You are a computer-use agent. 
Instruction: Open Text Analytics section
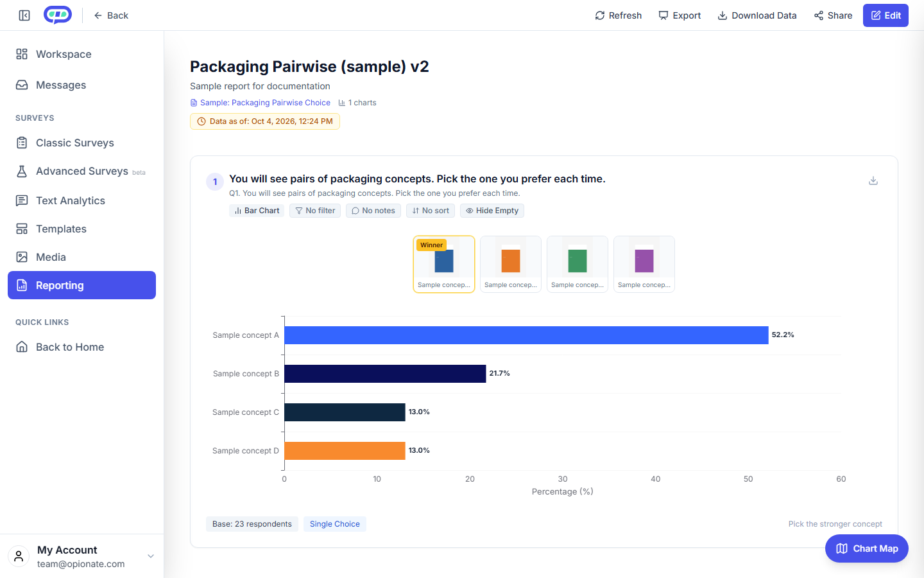(81, 200)
